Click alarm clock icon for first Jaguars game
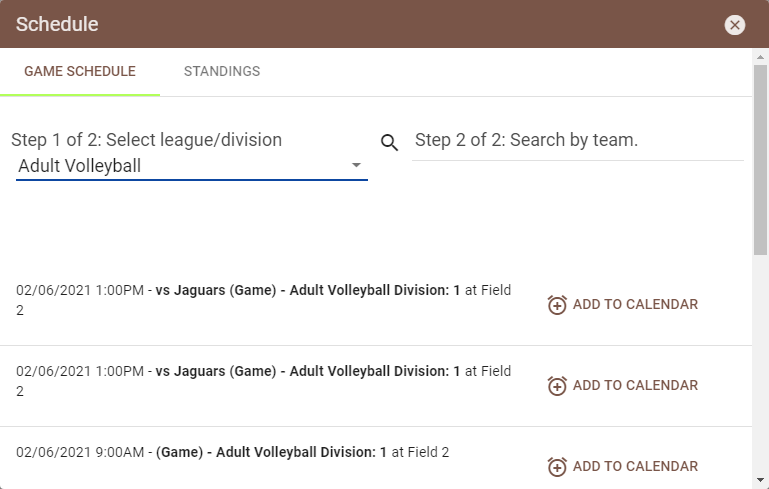769x489 pixels. [557, 305]
